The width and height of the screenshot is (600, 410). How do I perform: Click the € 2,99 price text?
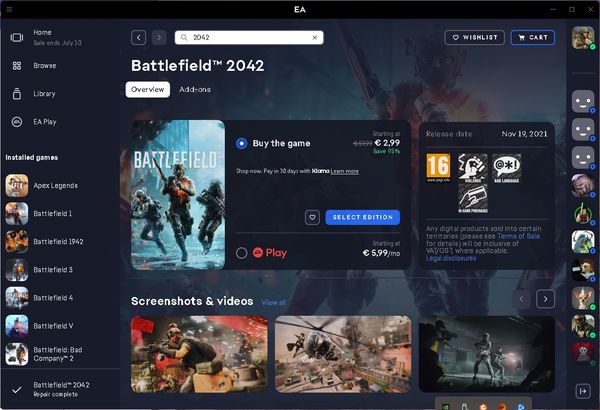(387, 143)
